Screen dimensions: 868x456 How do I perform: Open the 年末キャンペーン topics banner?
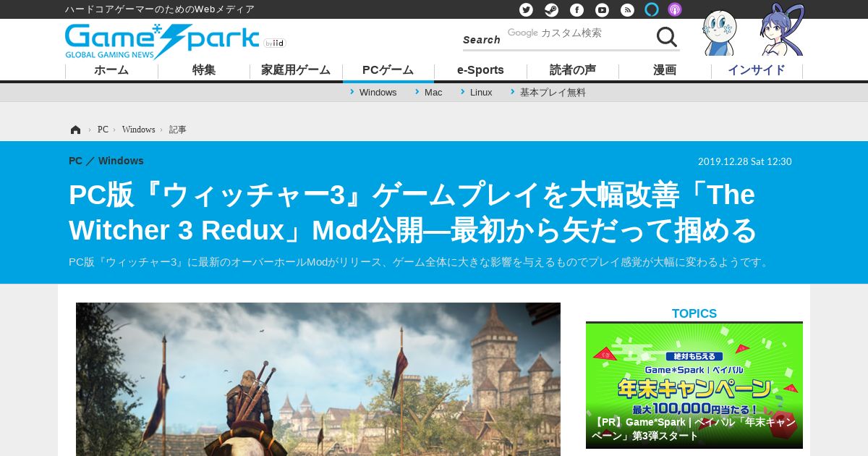[x=694, y=385]
